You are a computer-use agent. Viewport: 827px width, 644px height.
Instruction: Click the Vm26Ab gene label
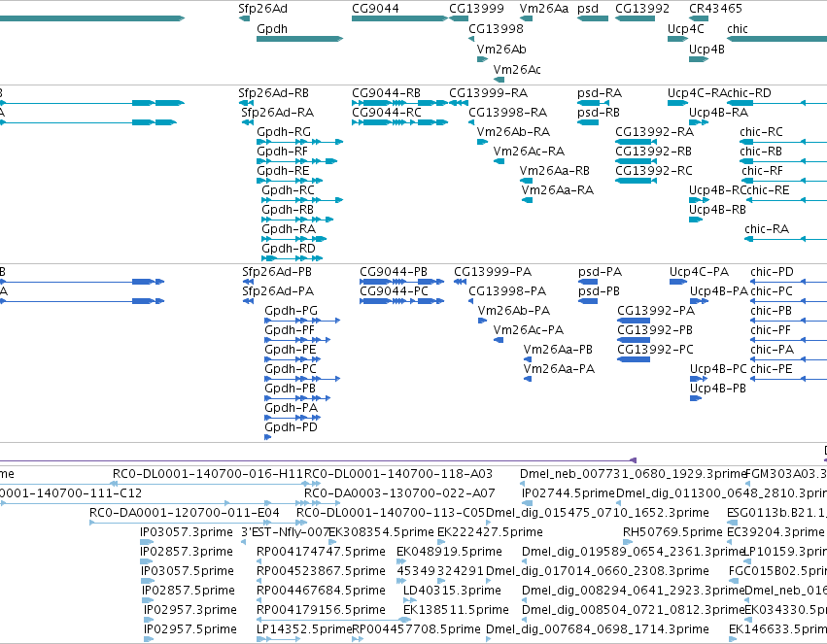point(501,49)
